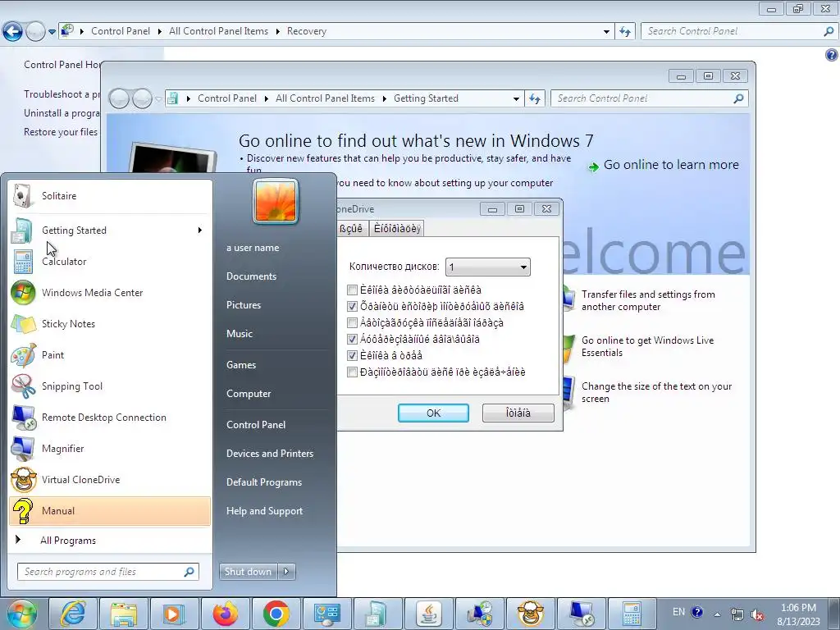Screen dimensions: 840x630
Task: Click the Cancel button beside OK
Action: 518,413
